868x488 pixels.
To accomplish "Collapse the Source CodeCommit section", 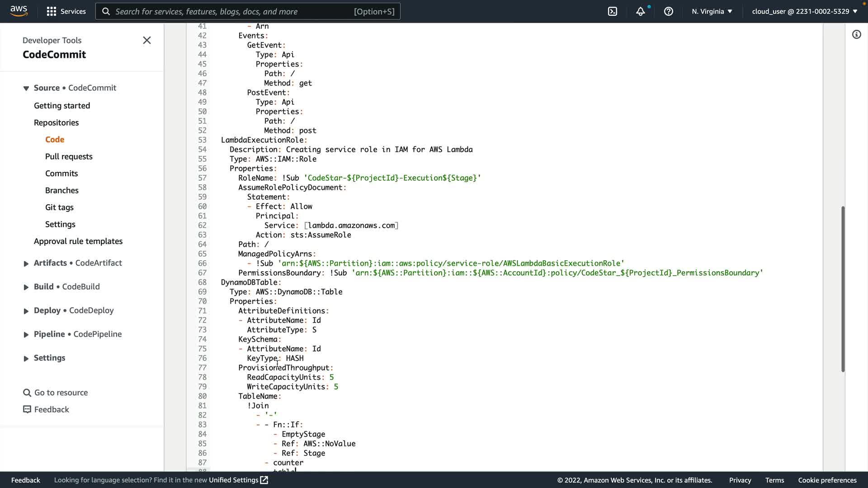I will coord(26,88).
